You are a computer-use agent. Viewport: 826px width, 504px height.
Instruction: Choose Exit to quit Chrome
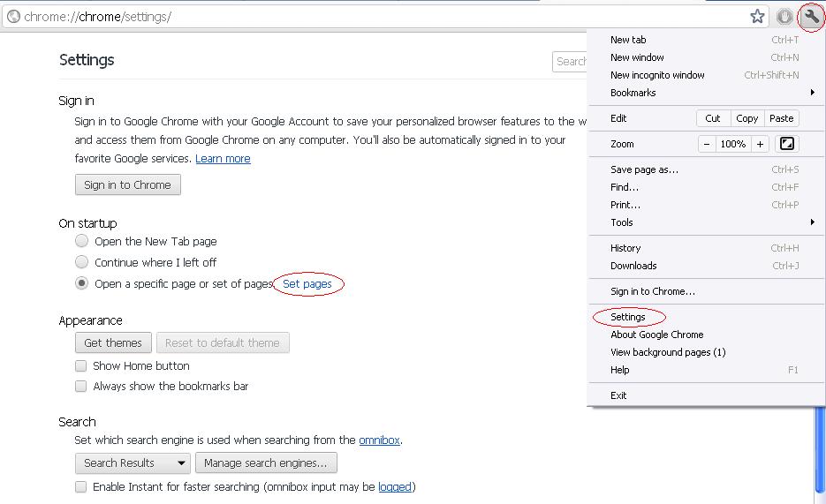pos(706,395)
